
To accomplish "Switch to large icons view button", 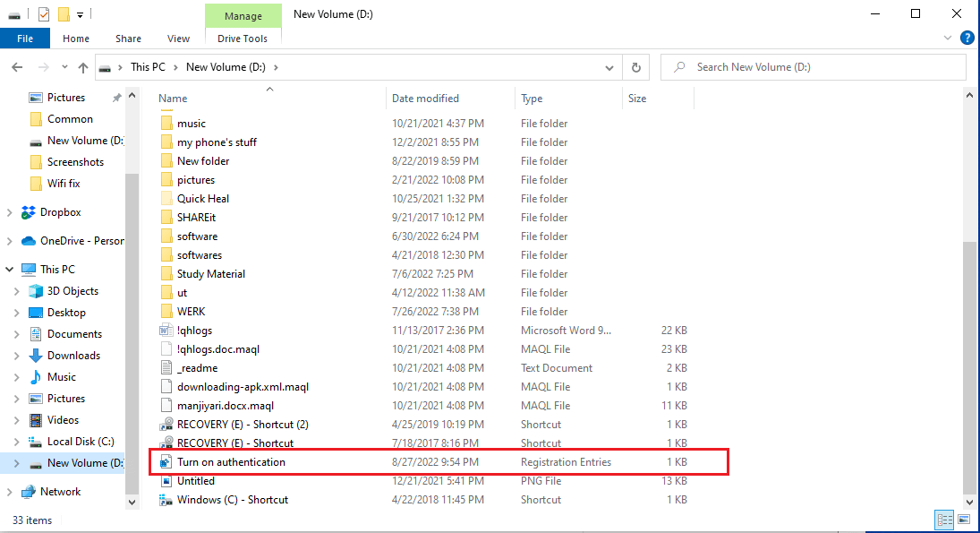I will pos(964,520).
